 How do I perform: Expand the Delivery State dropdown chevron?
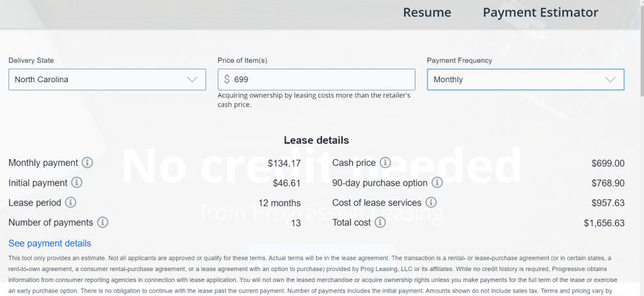coord(192,80)
